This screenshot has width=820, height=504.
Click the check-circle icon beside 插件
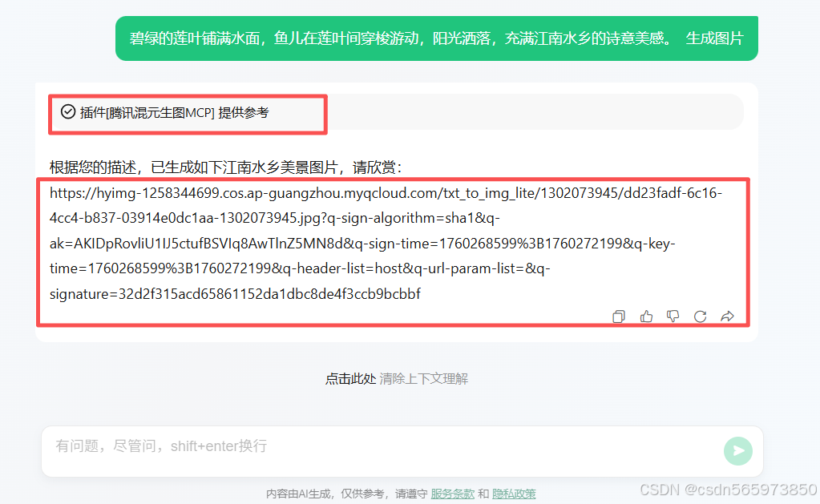click(x=68, y=112)
